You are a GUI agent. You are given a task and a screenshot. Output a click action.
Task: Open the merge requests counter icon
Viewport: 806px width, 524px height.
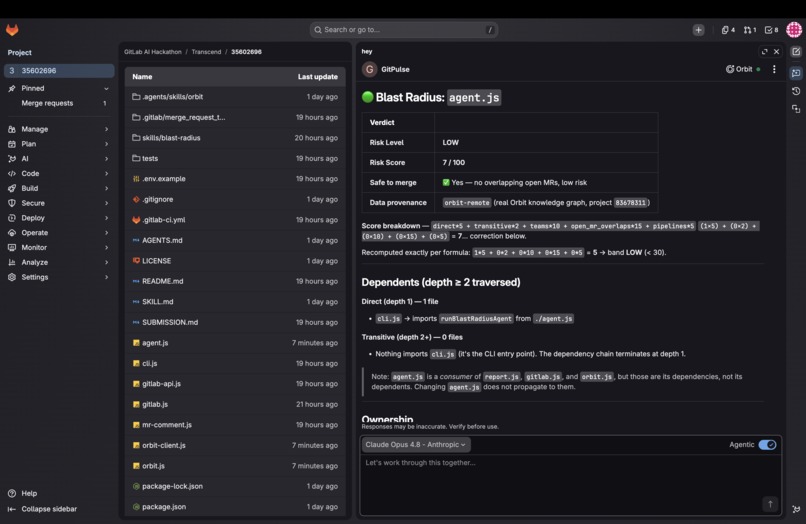pyautogui.click(x=749, y=30)
